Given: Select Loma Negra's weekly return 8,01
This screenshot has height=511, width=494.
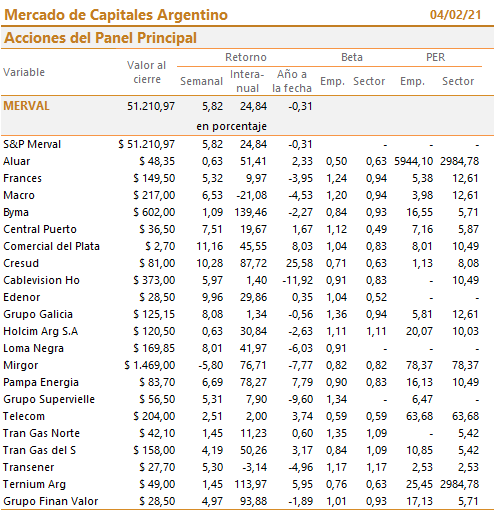Looking at the screenshot, I should pyautogui.click(x=212, y=348).
